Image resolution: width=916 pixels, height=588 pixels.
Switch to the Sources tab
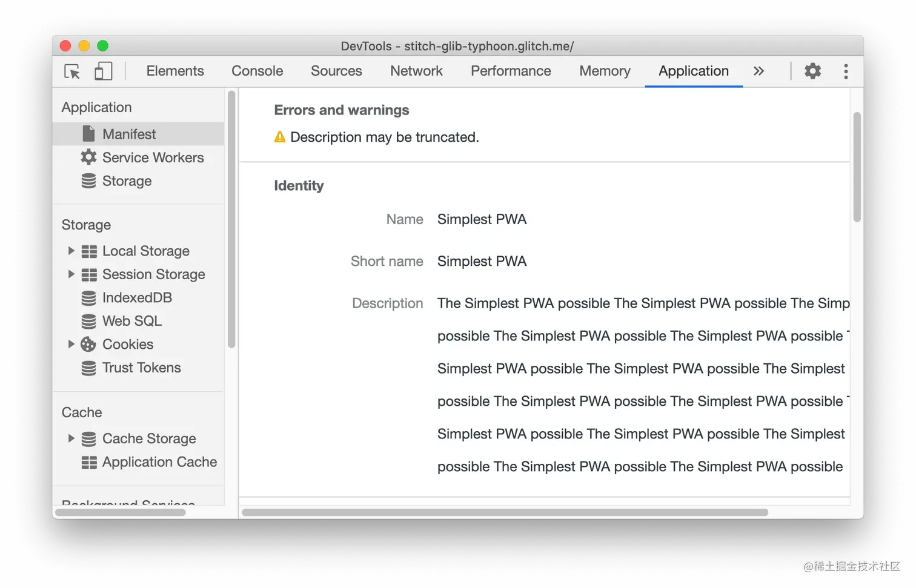(336, 71)
